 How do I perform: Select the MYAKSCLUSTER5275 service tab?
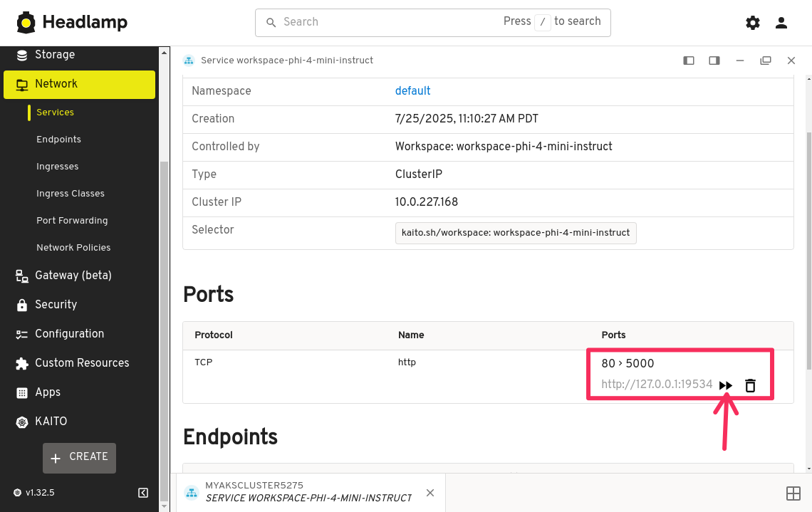(x=308, y=492)
